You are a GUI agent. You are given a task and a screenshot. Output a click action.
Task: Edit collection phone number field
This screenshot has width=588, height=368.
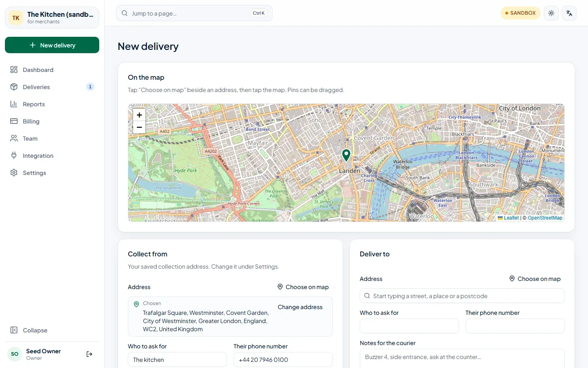283,360
